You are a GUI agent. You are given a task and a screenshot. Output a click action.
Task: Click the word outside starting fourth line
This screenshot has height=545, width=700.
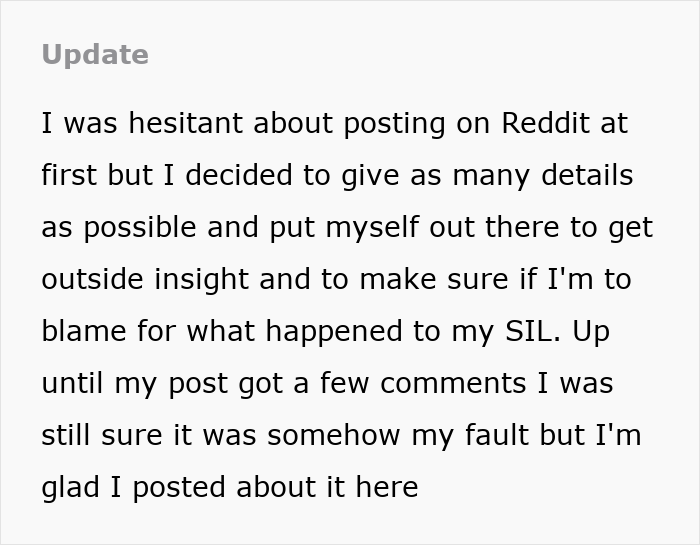tap(92, 279)
